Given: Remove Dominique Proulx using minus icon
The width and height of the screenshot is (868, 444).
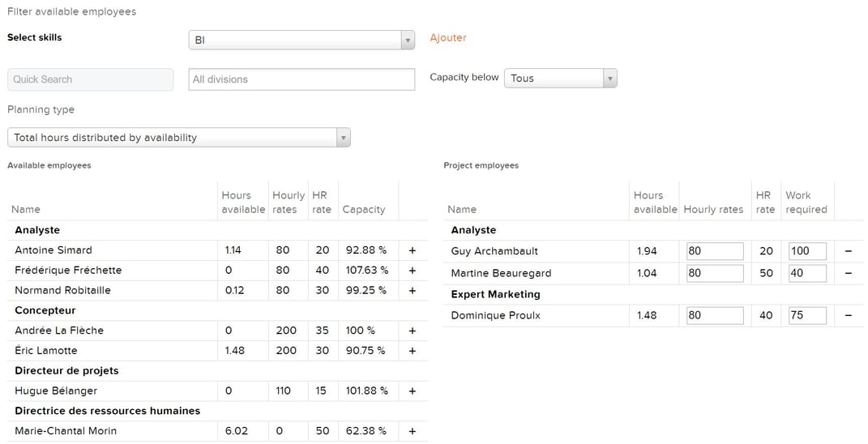Looking at the screenshot, I should [x=848, y=315].
